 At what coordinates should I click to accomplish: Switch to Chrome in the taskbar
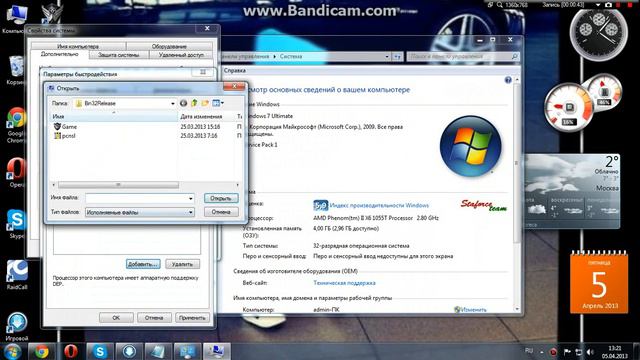click(41, 351)
